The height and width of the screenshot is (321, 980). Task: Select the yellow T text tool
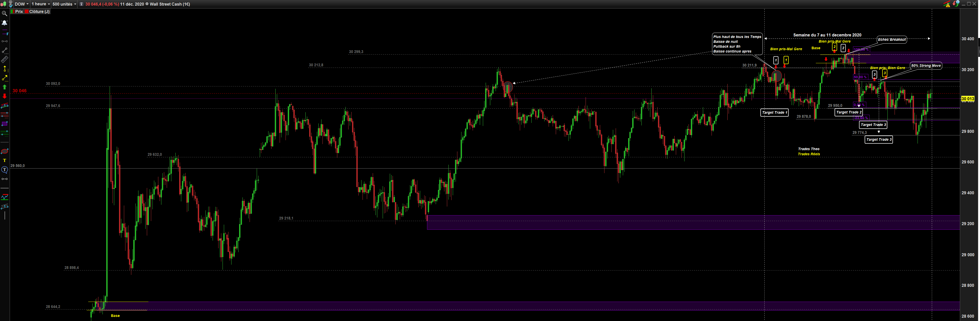[x=5, y=161]
